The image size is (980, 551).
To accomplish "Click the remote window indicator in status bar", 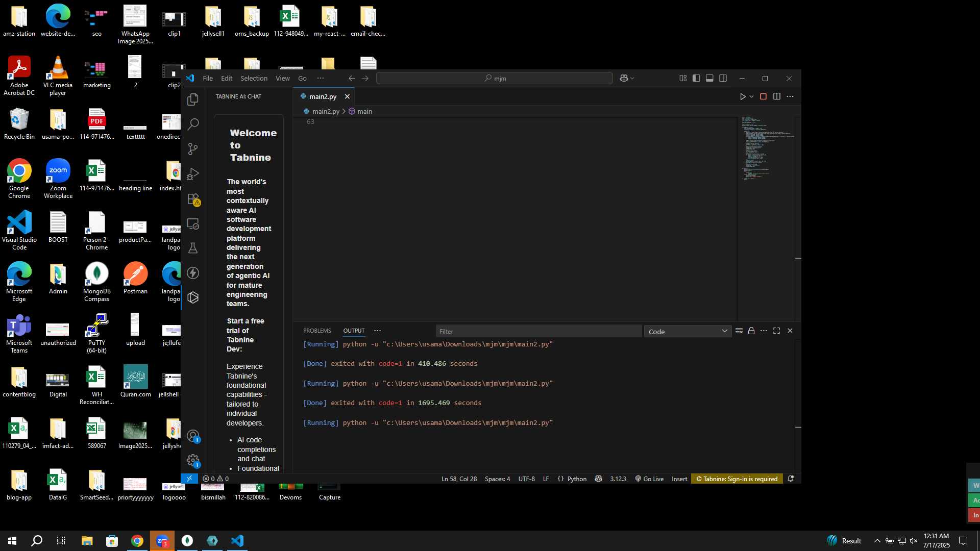I will (x=189, y=479).
